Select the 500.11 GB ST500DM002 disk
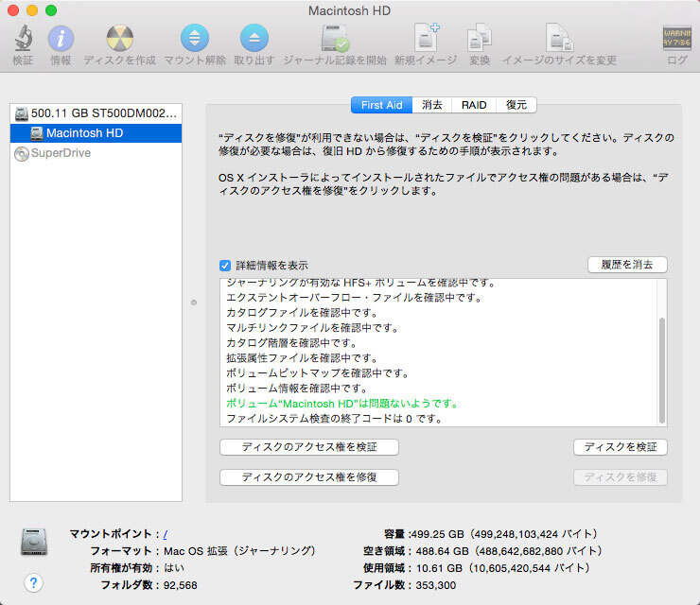 (x=96, y=113)
